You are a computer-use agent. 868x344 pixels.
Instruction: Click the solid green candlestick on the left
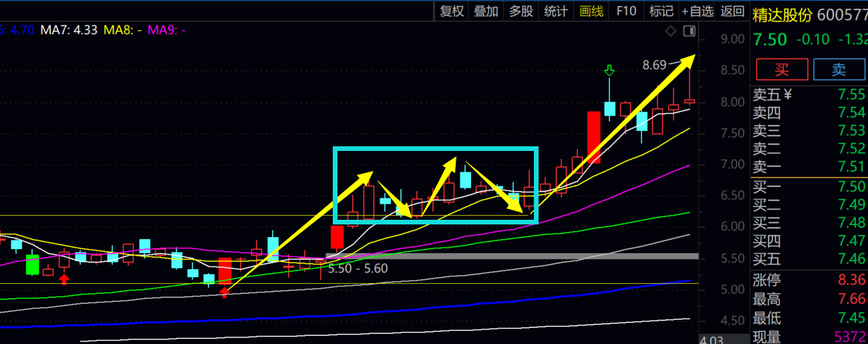[x=31, y=264]
